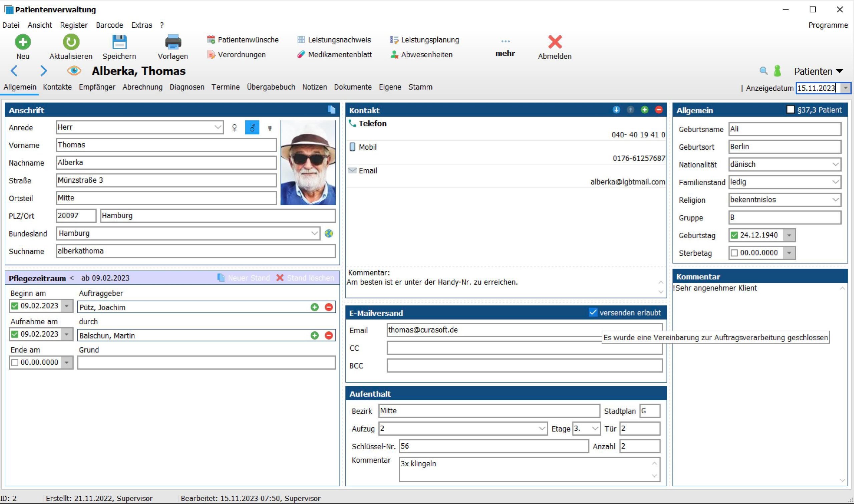
Task: Remove Auftraggeber with the red minus icon
Action: click(x=328, y=307)
